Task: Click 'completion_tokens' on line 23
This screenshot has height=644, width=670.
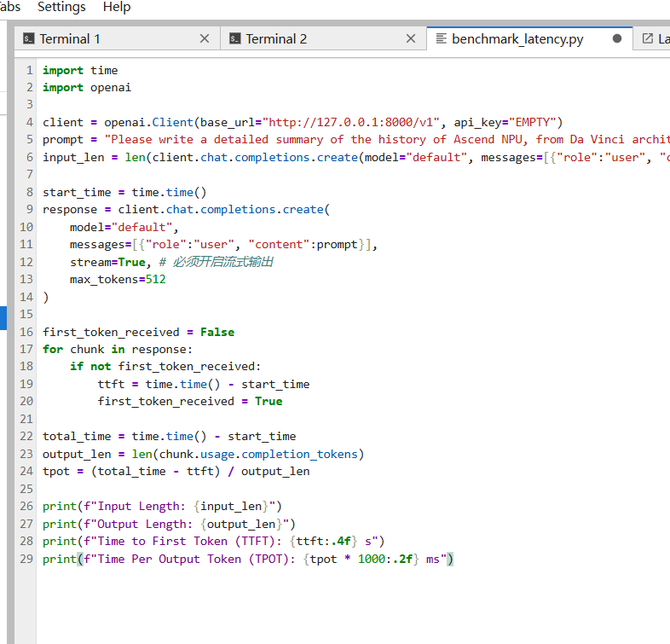Action: pos(299,454)
